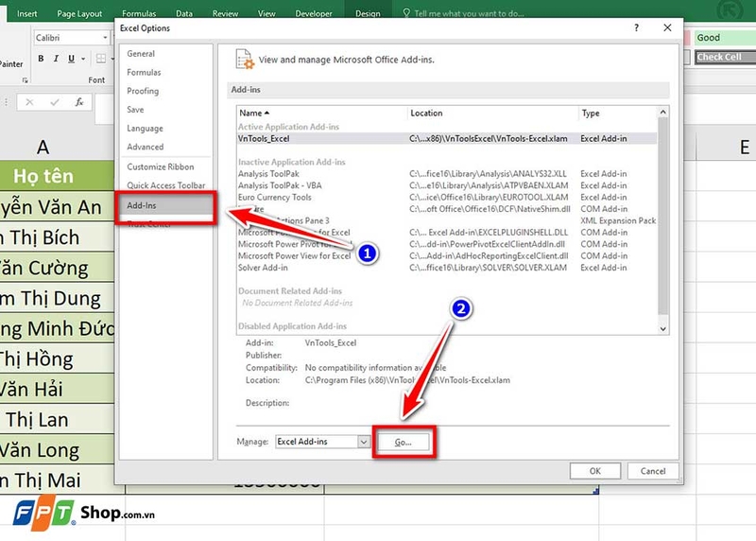Open the Page Layout ribbon tab
This screenshot has width=756, height=541.
tap(79, 13)
